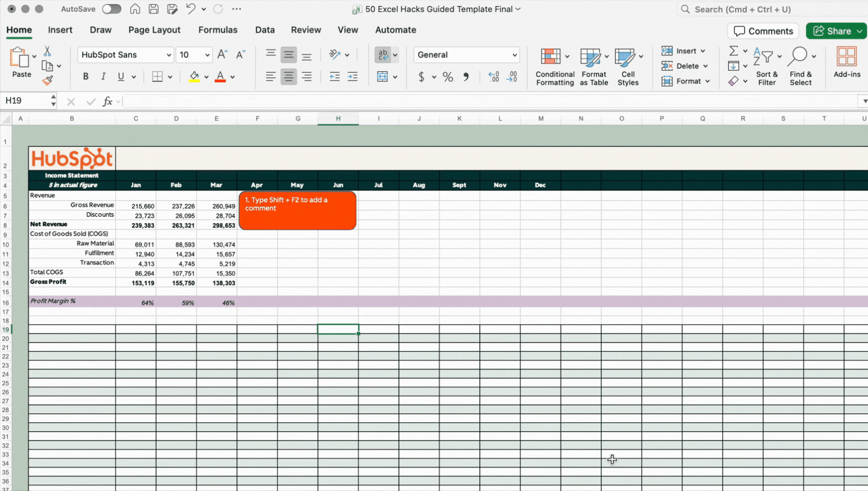Click the Cut scissors icon
This screenshot has width=868, height=491.
[47, 51]
